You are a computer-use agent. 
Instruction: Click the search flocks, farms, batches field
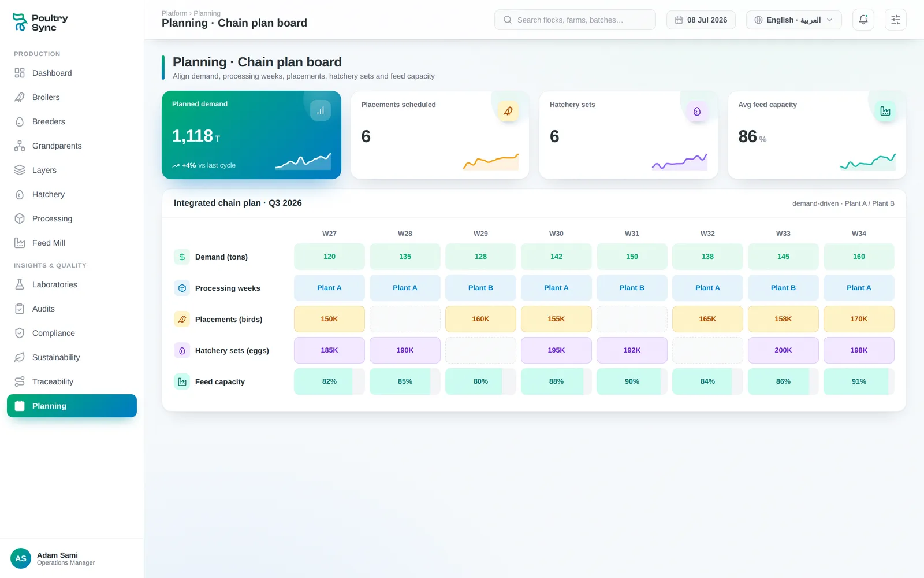[575, 20]
